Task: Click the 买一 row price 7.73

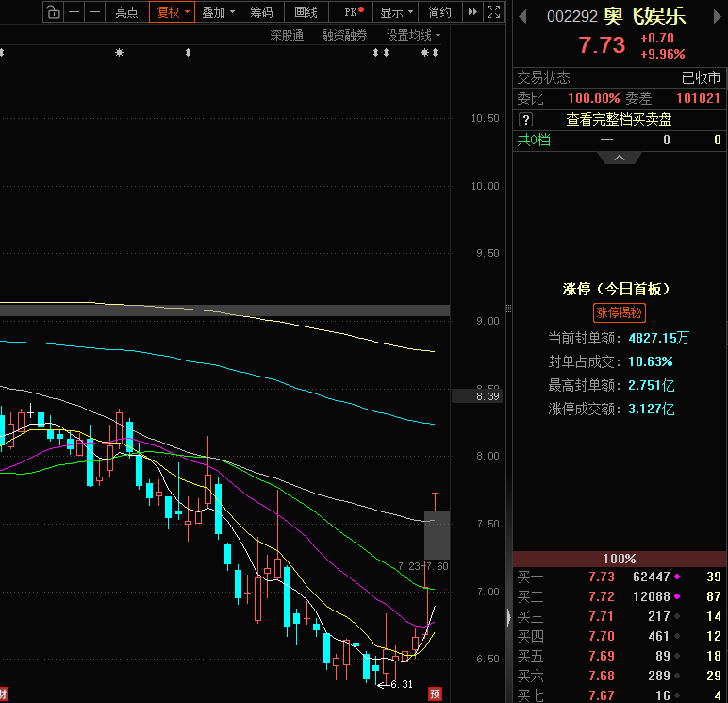Action: tap(602, 577)
